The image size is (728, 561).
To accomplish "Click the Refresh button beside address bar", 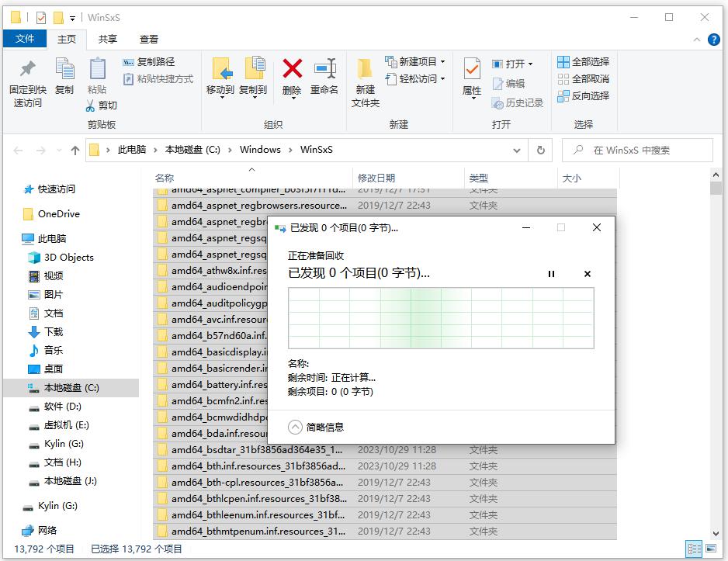I will click(540, 150).
